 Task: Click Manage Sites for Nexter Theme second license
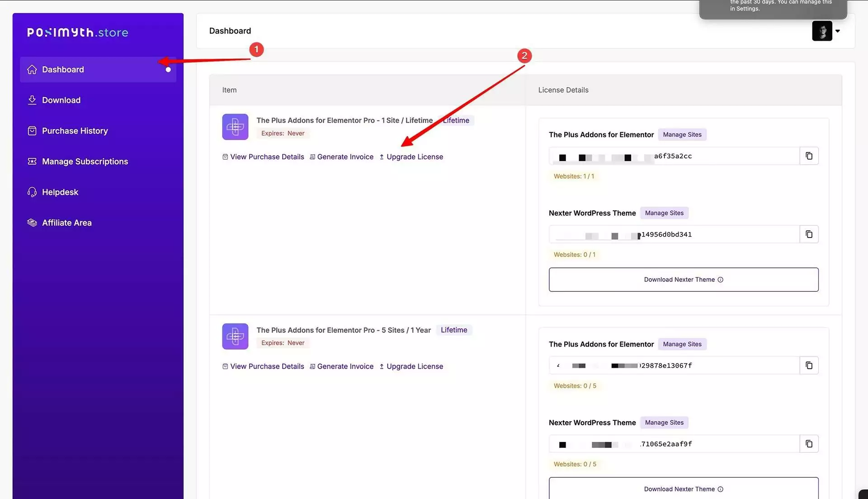(x=664, y=422)
